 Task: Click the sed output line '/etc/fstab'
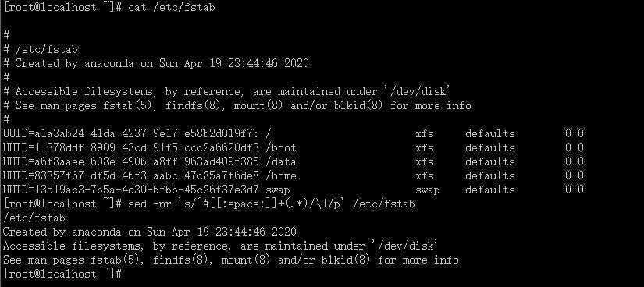[x=34, y=218]
